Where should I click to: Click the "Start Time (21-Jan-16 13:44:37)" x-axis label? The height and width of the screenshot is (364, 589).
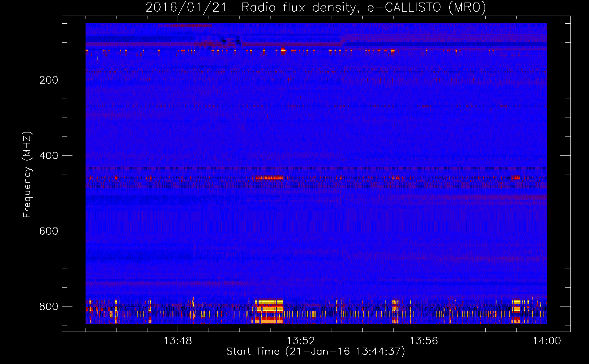(316, 352)
